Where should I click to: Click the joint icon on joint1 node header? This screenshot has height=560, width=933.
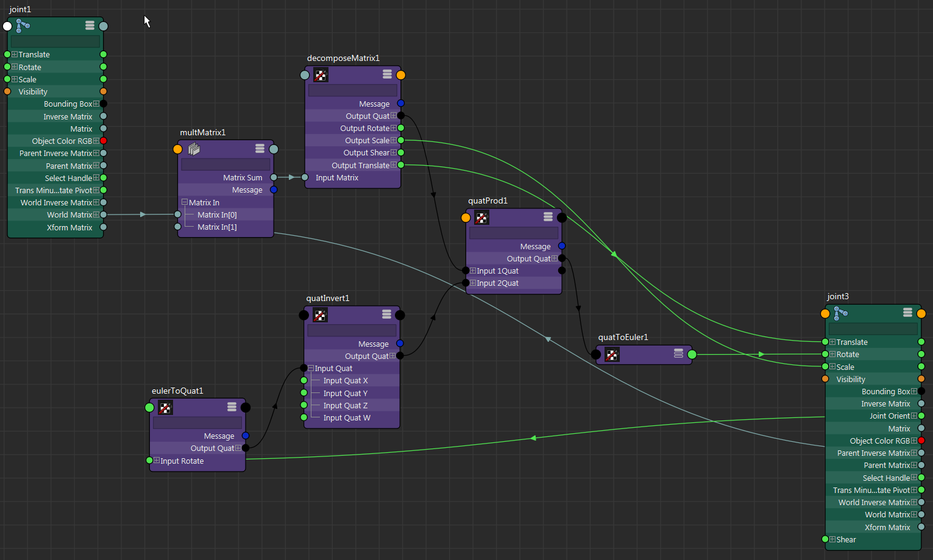(x=22, y=26)
